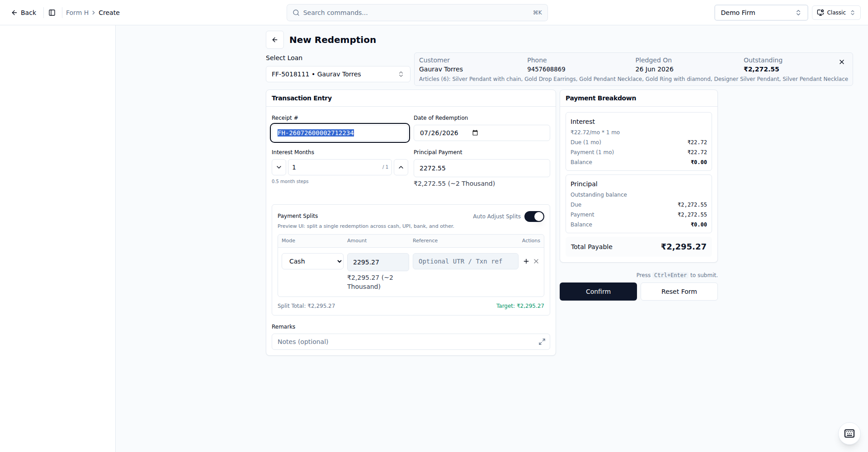The image size is (868, 452).
Task: Confirm the redemption
Action: tap(598, 292)
